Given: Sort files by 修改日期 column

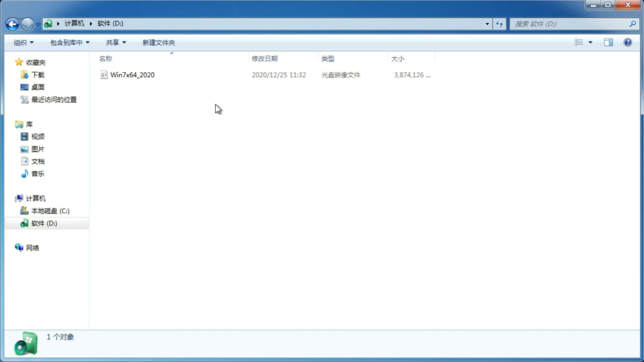Looking at the screenshot, I should click(264, 58).
